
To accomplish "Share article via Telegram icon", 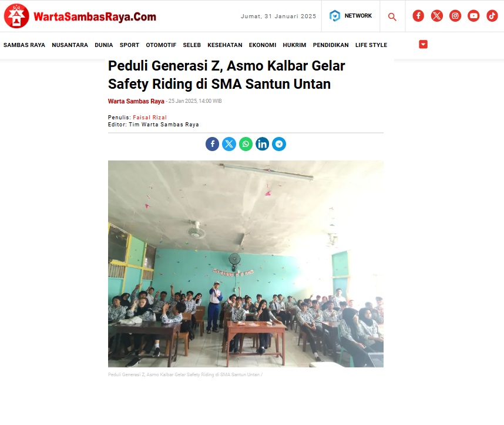I will (279, 144).
